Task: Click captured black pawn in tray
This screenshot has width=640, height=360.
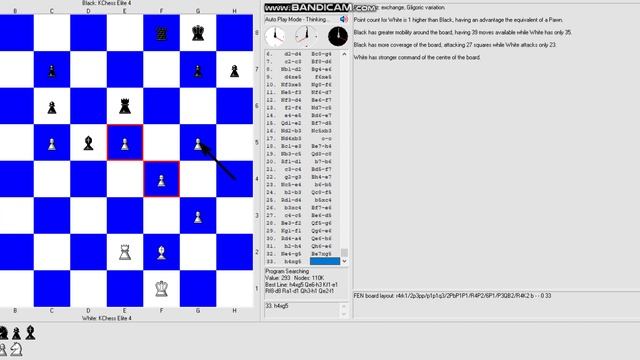Action: [16, 333]
